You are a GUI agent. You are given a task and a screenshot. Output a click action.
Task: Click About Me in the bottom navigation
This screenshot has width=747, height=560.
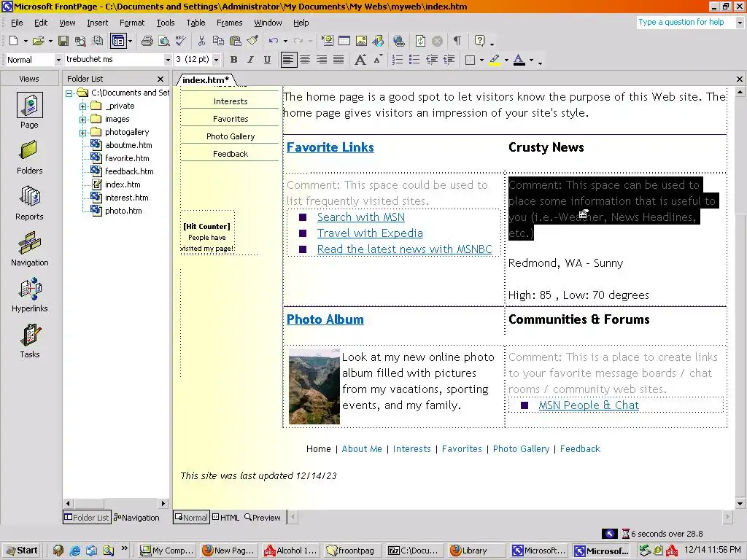click(362, 449)
